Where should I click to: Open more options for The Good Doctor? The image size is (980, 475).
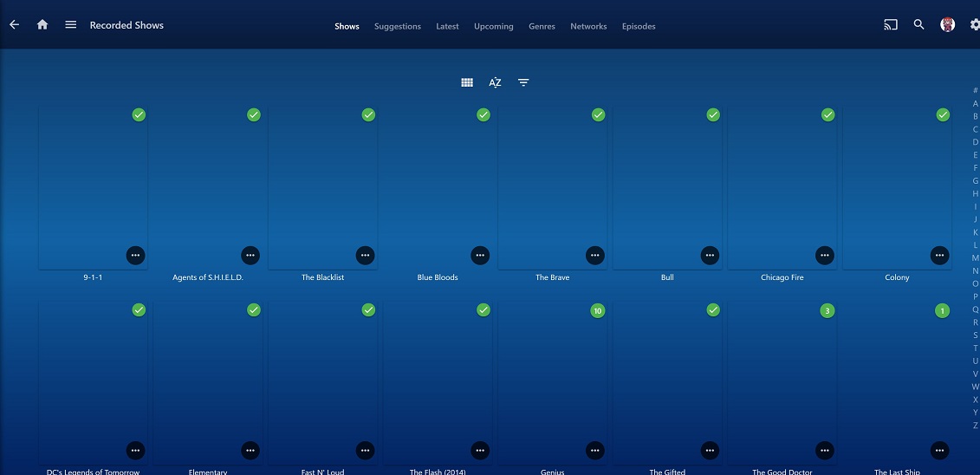pos(825,450)
